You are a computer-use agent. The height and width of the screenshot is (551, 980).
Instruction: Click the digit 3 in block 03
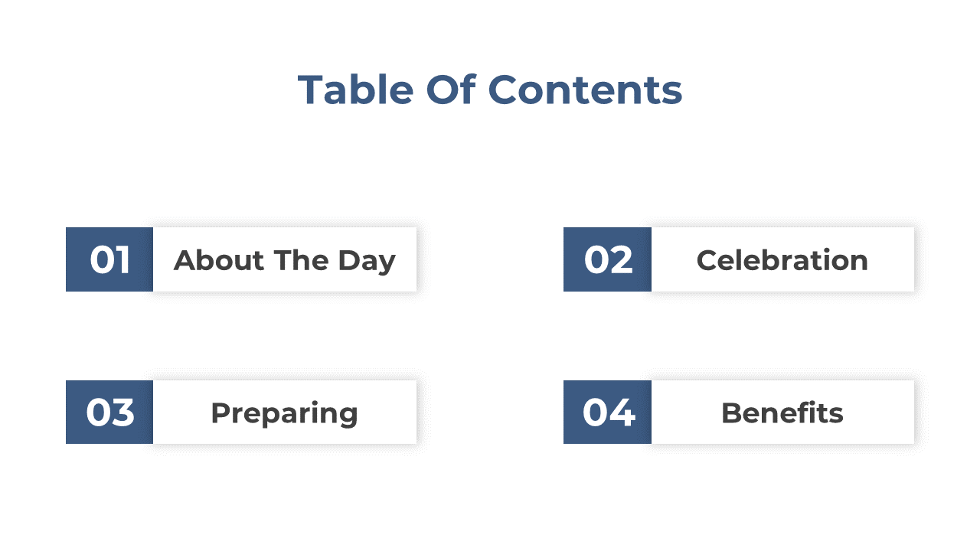click(x=122, y=412)
